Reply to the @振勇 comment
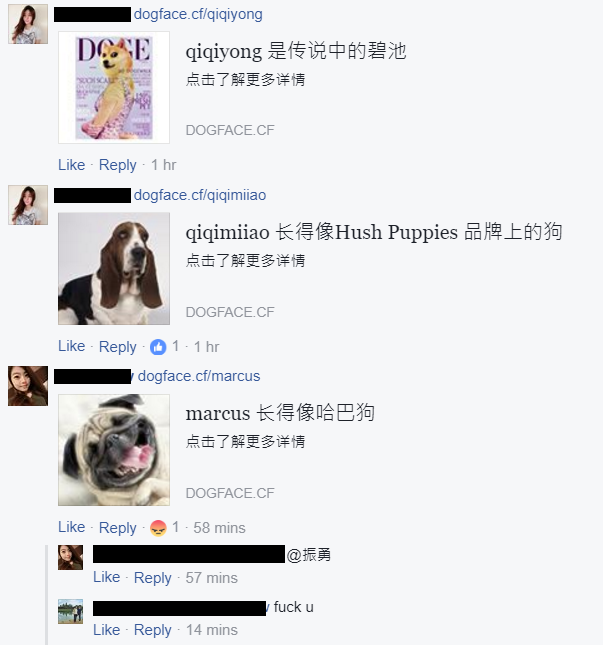603x645 pixels. 153,578
